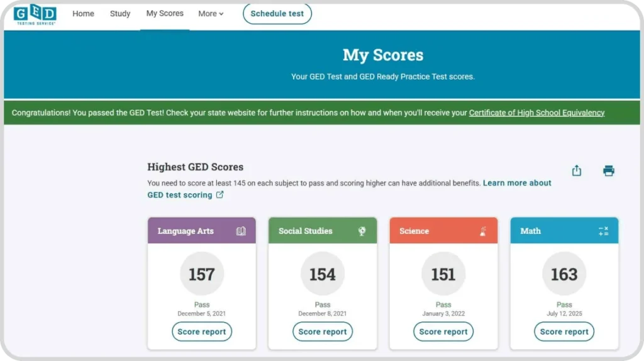This screenshot has width=644, height=361.
Task: Open Language Arts Score report
Action: [x=202, y=331]
